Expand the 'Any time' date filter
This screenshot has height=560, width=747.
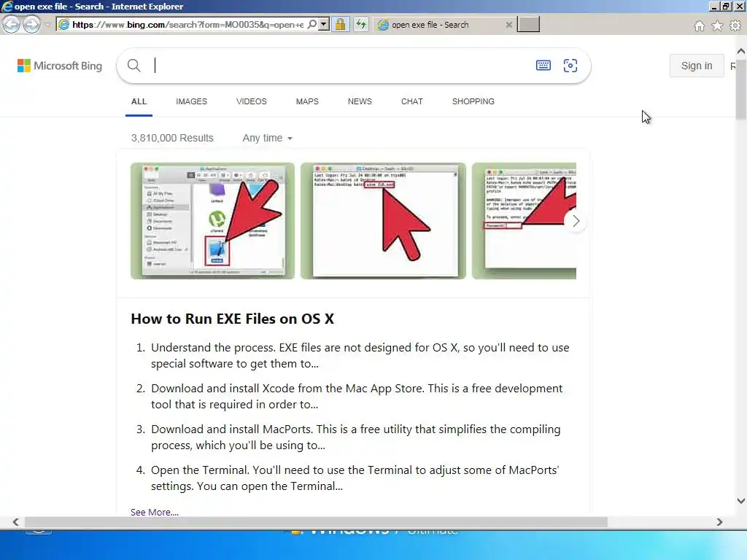tap(267, 138)
